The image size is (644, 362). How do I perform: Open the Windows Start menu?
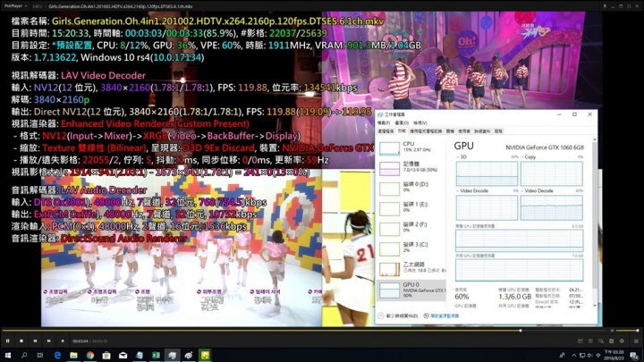click(7, 355)
